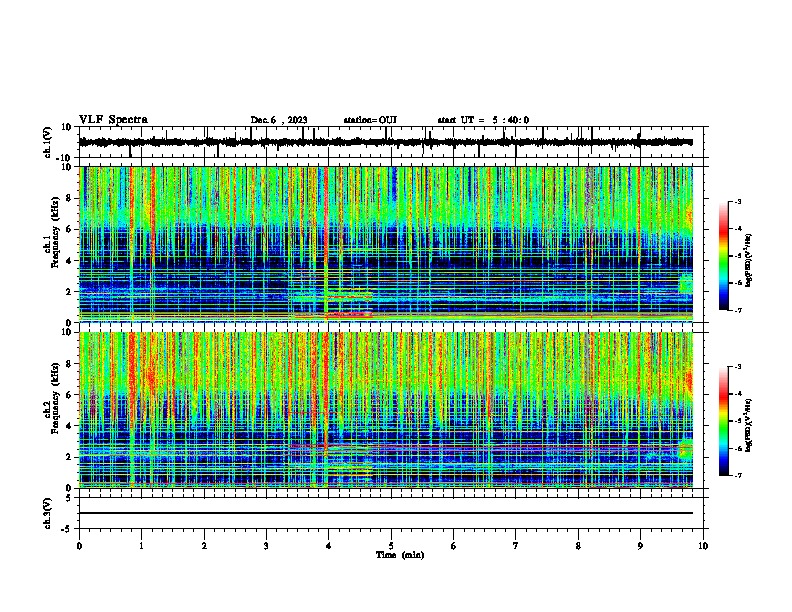Click time axis tick label "3"
The image size is (792, 612).
pyautogui.click(x=266, y=546)
